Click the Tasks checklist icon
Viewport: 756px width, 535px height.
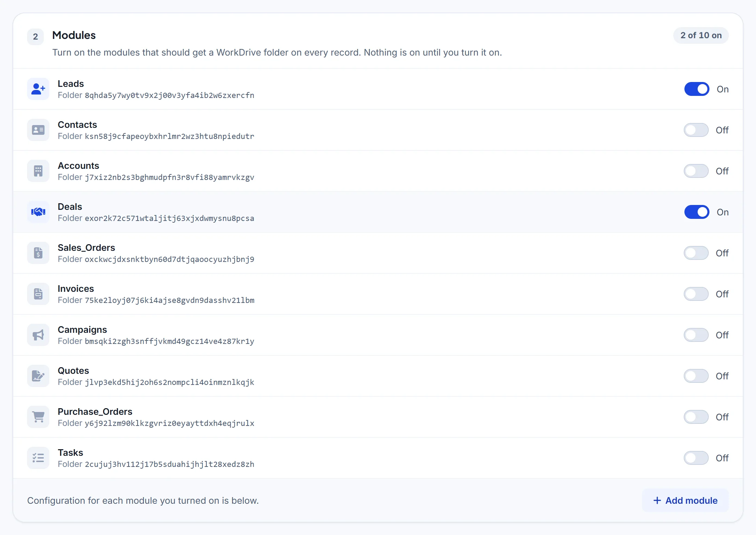pyautogui.click(x=38, y=458)
